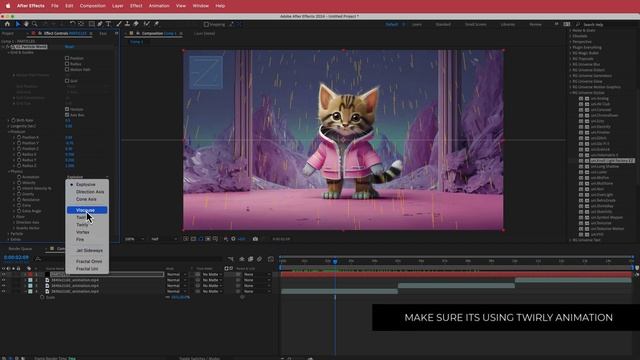Click the graph editor icon in timeline header

[x=271, y=259]
